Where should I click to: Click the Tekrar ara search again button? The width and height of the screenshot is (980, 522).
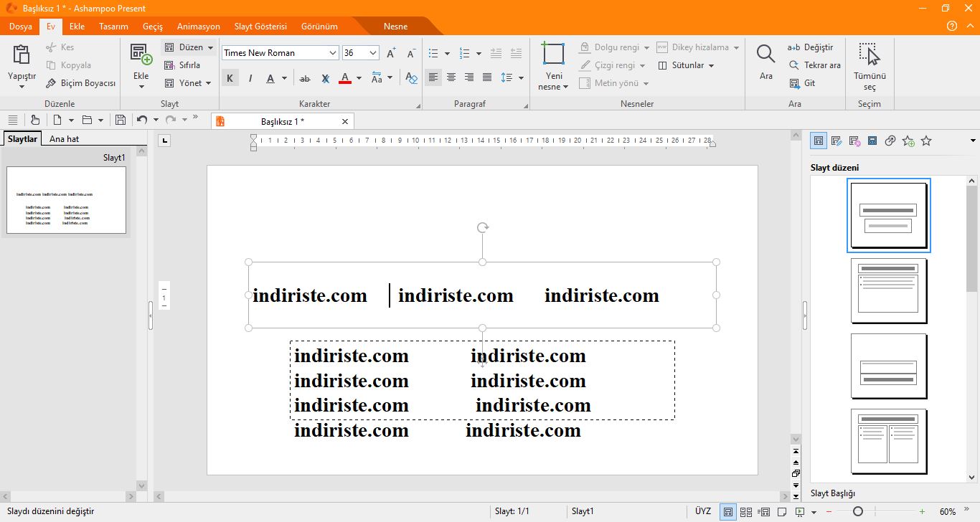814,65
